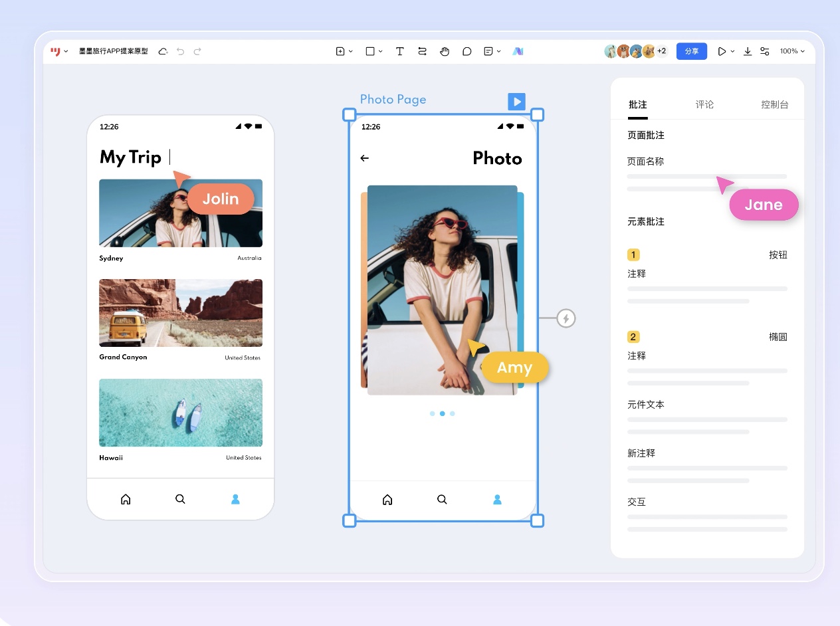Tap search icon in My Trip screen
The height and width of the screenshot is (626, 840).
tap(180, 499)
